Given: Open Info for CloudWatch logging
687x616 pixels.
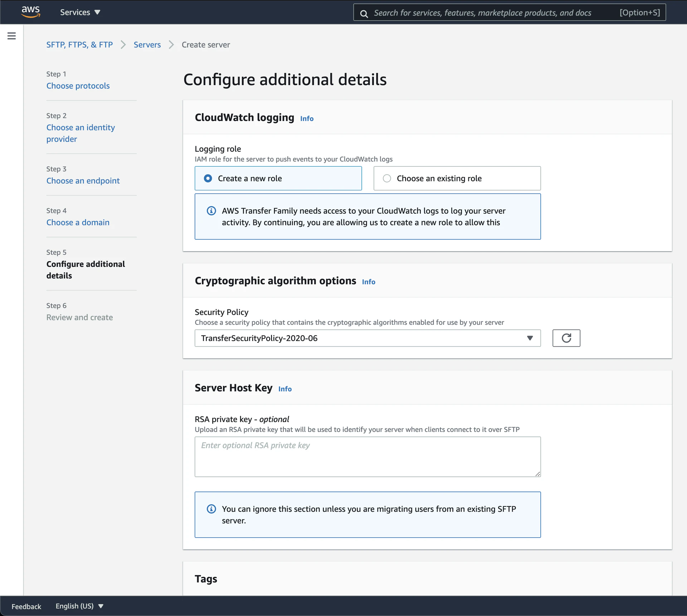Looking at the screenshot, I should [x=307, y=118].
